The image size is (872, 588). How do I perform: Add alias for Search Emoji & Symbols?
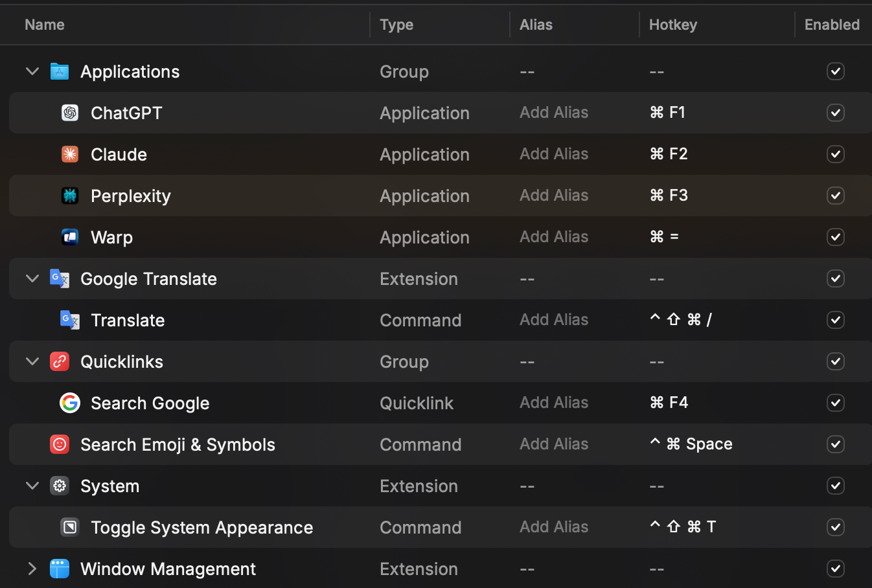point(554,444)
